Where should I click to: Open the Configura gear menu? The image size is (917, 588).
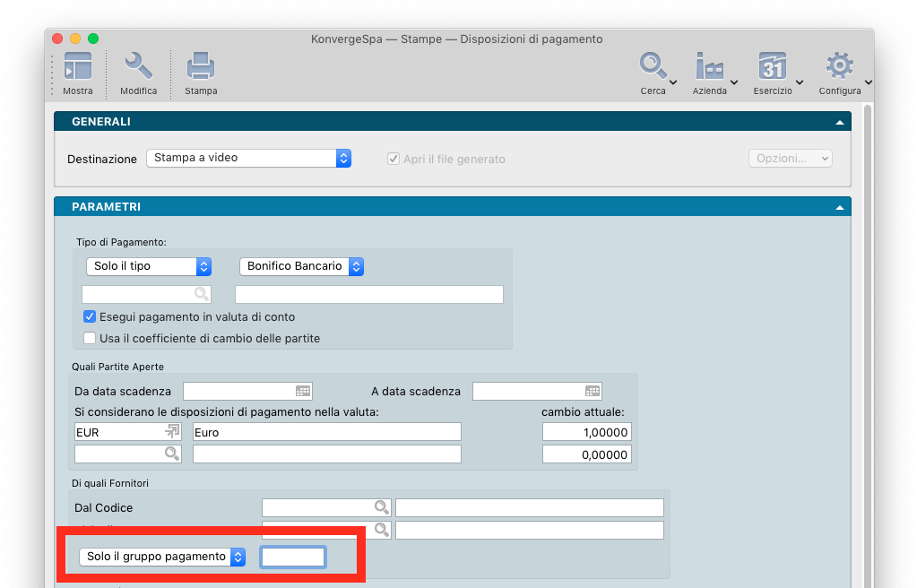point(839,68)
